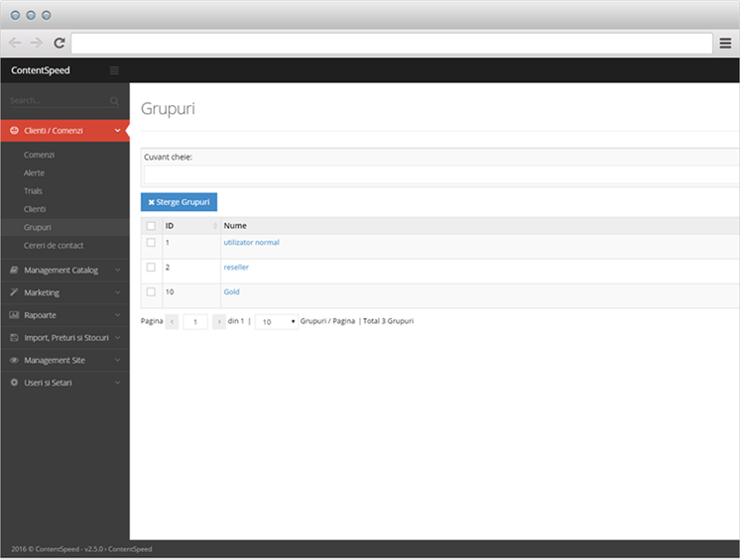Click the browser reload icon
The width and height of the screenshot is (740, 560).
[60, 43]
